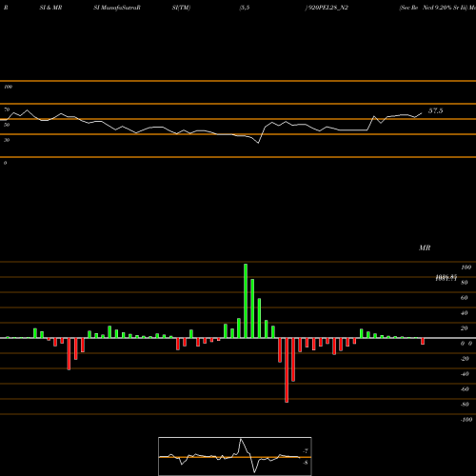Click the -7 label in the mini chart
The height and width of the screenshot is (476, 476).
[x=306, y=451]
